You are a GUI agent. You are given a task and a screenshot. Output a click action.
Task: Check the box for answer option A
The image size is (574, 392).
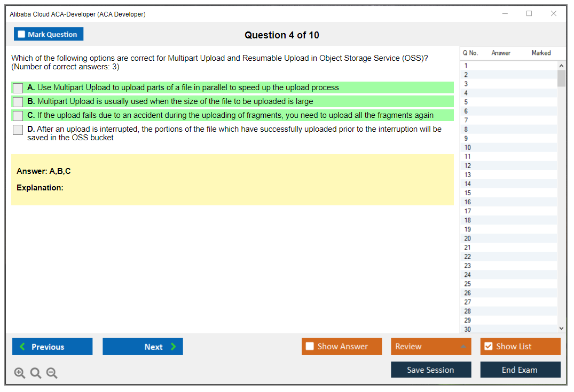18,88
